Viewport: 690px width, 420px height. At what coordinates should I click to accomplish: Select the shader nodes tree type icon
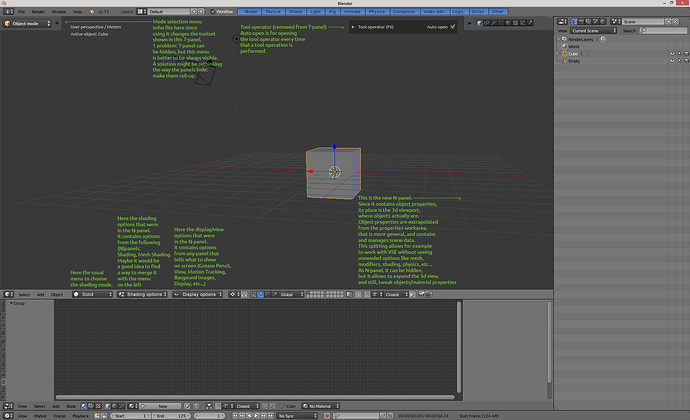[x=84, y=406]
